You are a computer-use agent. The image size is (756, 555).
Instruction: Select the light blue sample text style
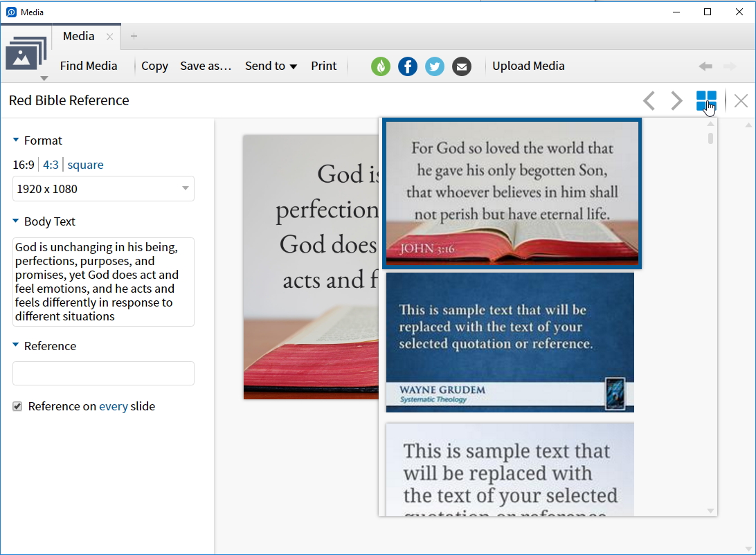pos(510,469)
